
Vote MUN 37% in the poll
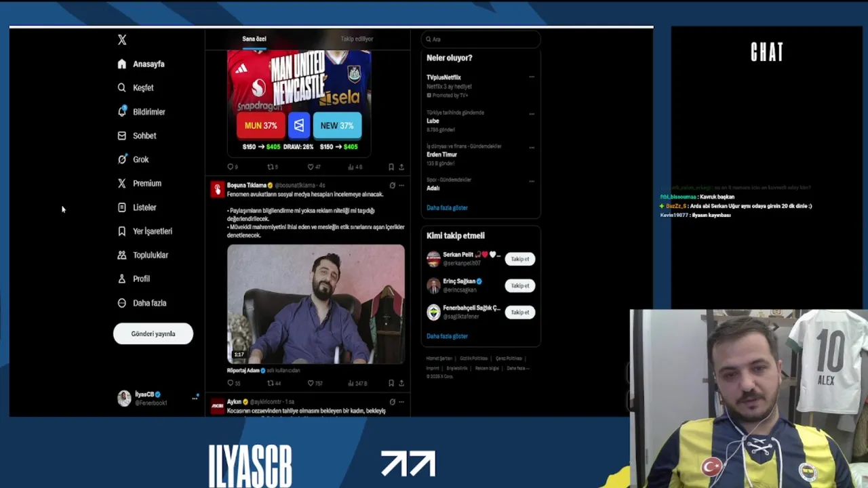[x=260, y=125]
